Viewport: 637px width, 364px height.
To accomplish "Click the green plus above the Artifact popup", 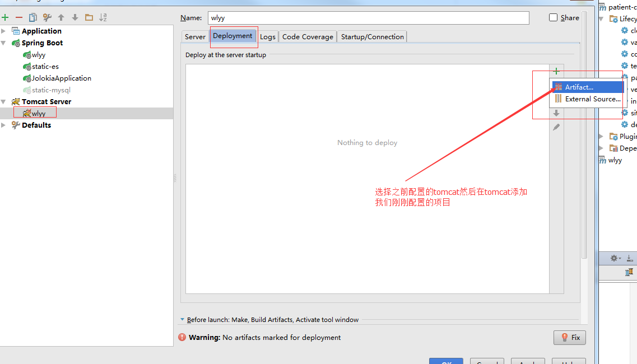I will 556,71.
